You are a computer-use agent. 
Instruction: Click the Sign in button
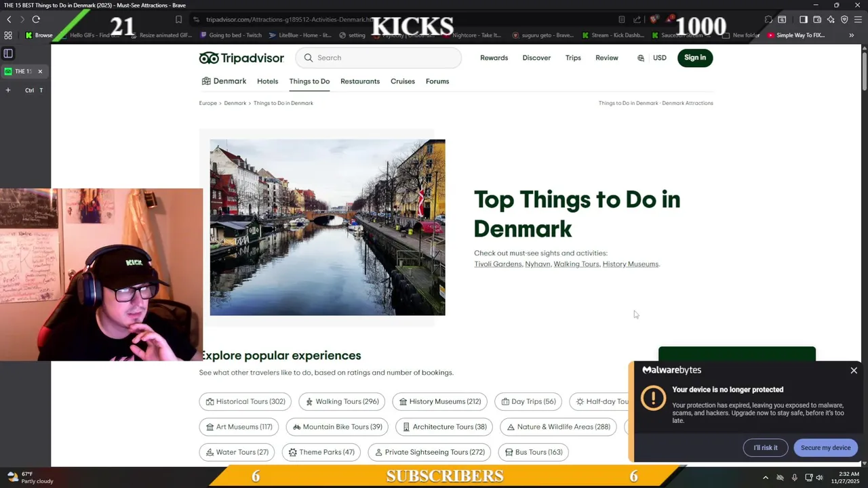(x=695, y=58)
